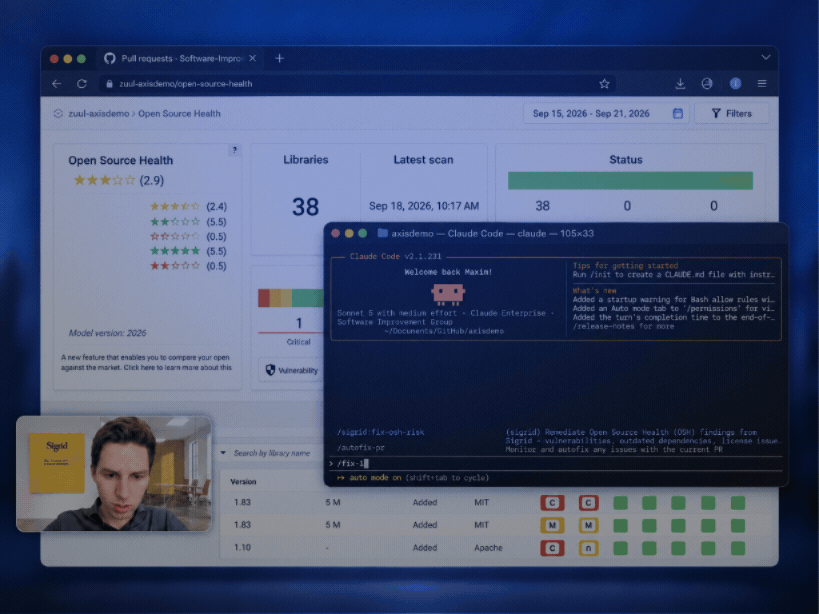Click the Libraries count 38
The image size is (819, 614).
click(305, 207)
